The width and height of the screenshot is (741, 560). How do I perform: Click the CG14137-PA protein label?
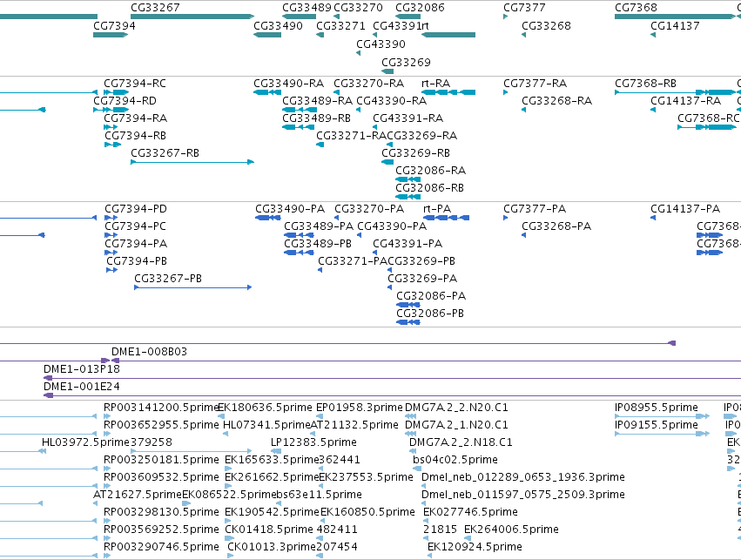685,209
